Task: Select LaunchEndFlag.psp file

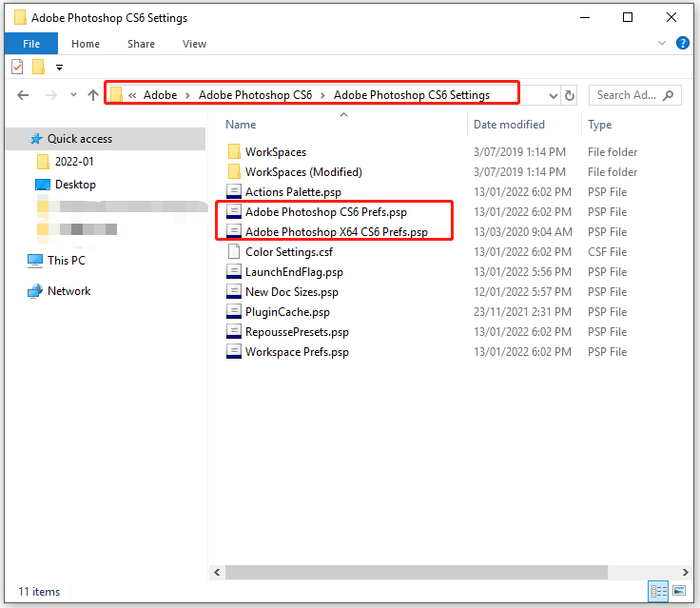Action: tap(294, 272)
